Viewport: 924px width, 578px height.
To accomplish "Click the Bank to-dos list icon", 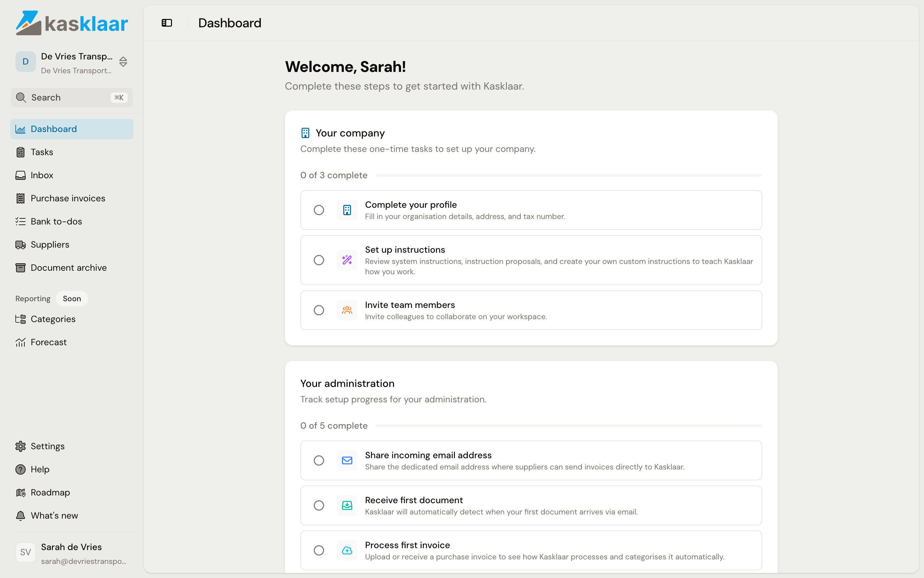I will coord(21,221).
